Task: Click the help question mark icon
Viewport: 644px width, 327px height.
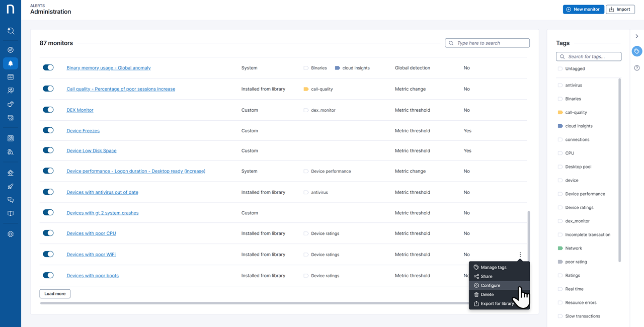Action: (637, 68)
